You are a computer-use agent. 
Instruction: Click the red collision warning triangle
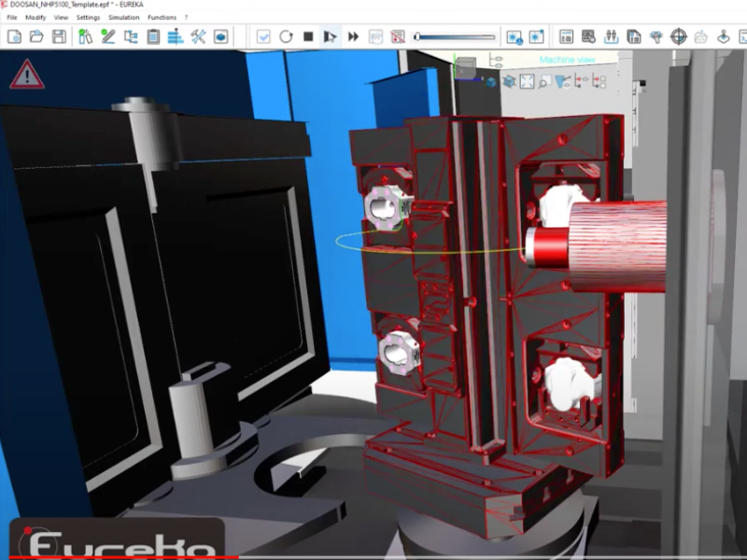pos(27,74)
